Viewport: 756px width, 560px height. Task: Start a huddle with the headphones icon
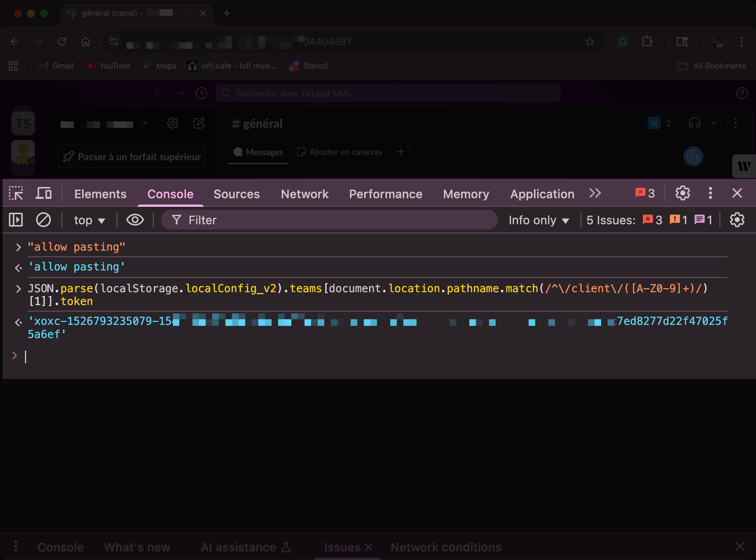click(x=695, y=123)
